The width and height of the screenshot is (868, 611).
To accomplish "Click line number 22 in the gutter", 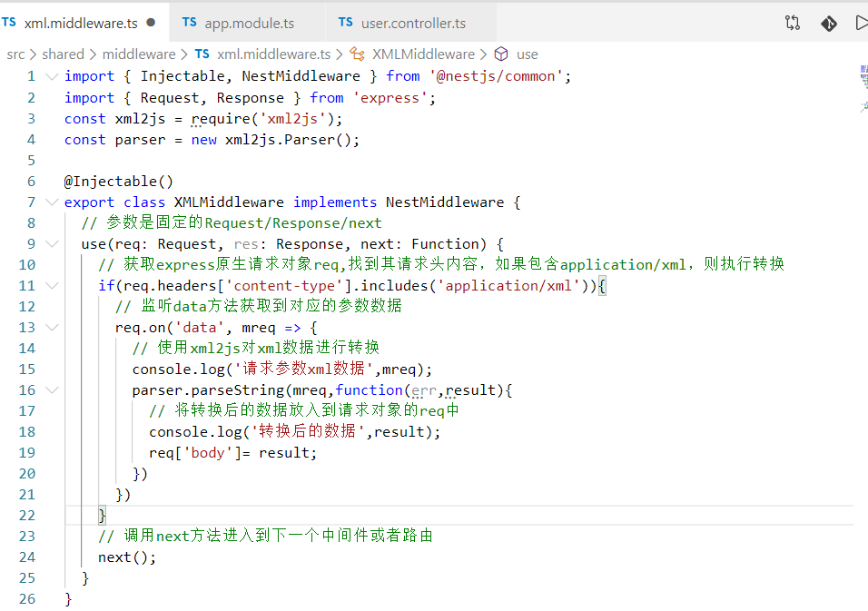I will click(26, 516).
